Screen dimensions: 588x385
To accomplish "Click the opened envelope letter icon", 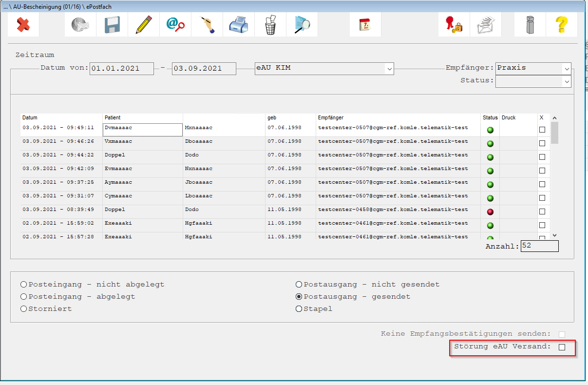I will (485, 24).
